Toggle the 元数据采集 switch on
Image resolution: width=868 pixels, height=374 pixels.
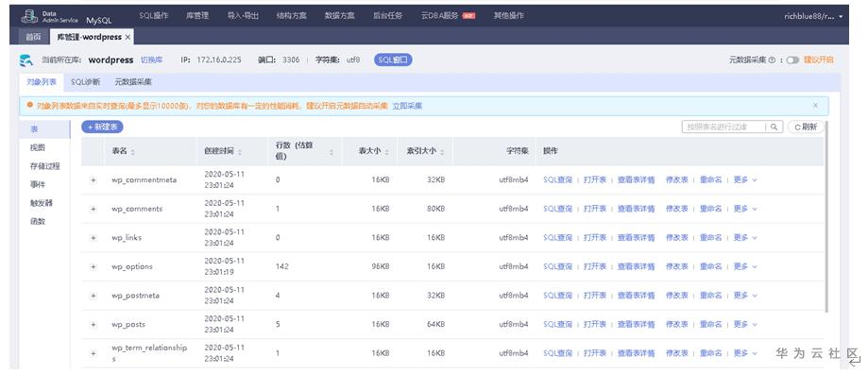tap(792, 59)
